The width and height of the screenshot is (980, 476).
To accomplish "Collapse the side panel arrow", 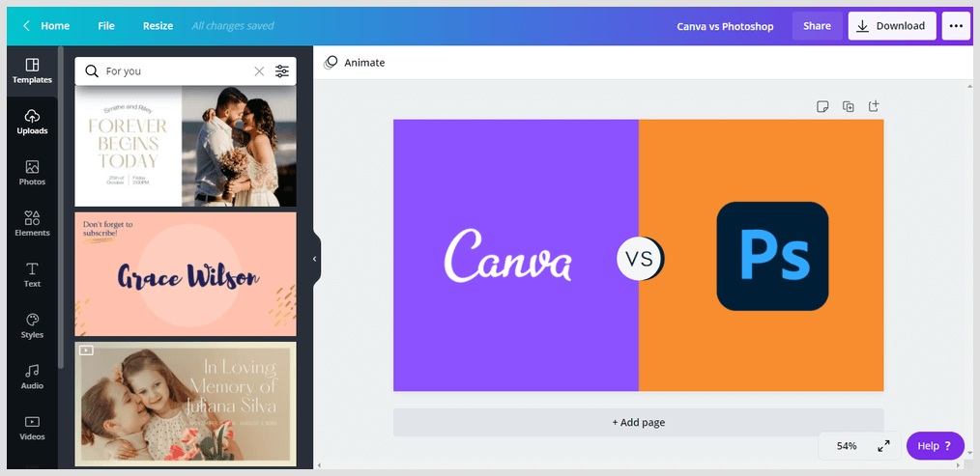I will coord(315,259).
